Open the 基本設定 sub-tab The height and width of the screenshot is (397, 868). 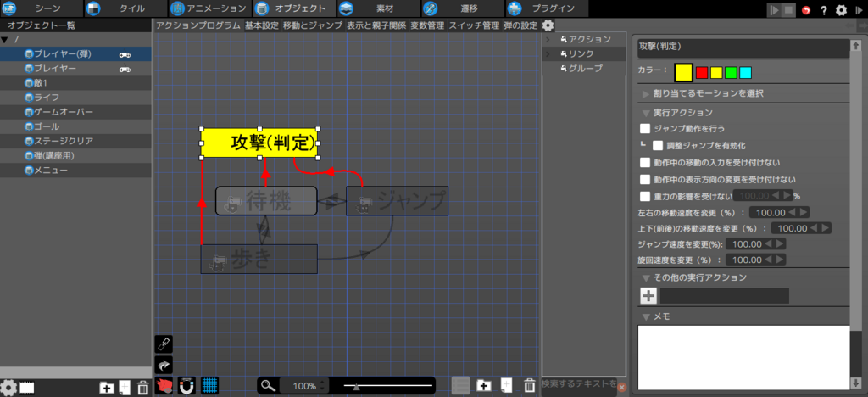pos(262,25)
